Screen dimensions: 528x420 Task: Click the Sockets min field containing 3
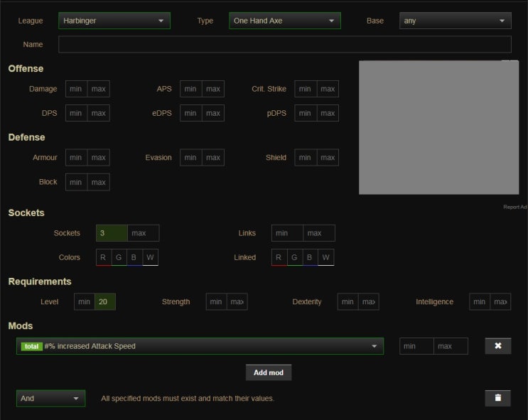(112, 233)
